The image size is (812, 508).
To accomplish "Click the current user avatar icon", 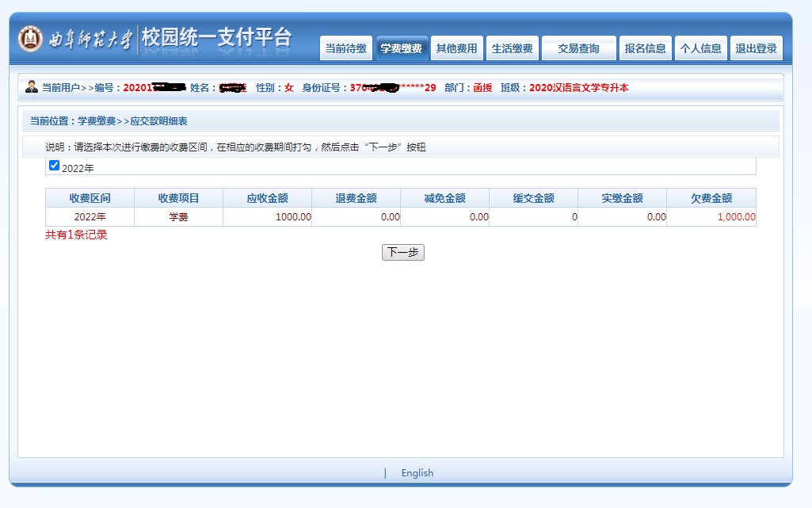I will (x=32, y=87).
